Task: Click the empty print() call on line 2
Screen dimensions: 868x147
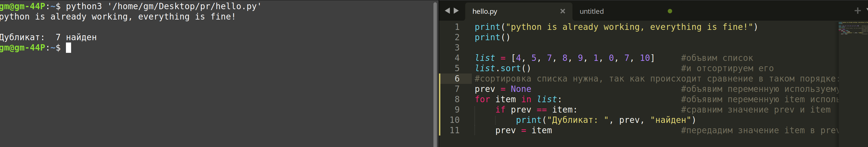Action: click(x=492, y=37)
